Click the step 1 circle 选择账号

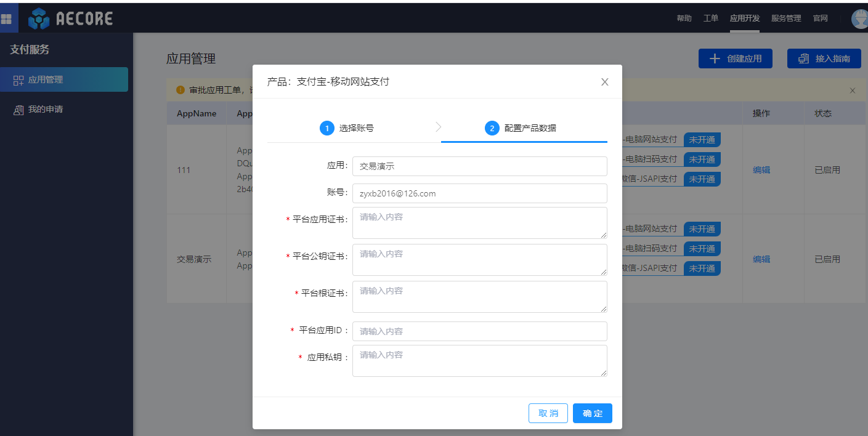pyautogui.click(x=327, y=128)
